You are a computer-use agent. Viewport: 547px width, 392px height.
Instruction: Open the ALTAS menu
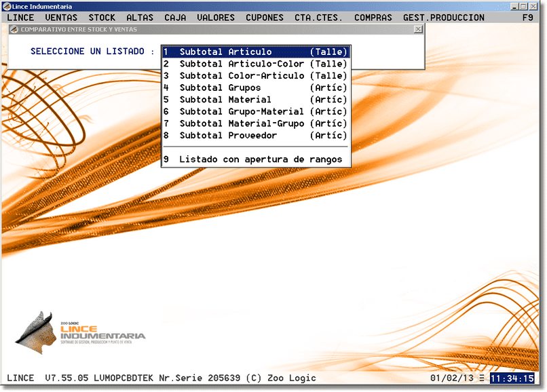click(x=140, y=18)
